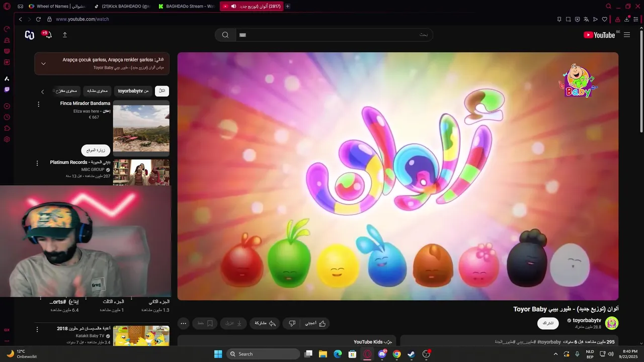Select the "toyorbabytv" filter chip
644x362 pixels.
pos(133,91)
